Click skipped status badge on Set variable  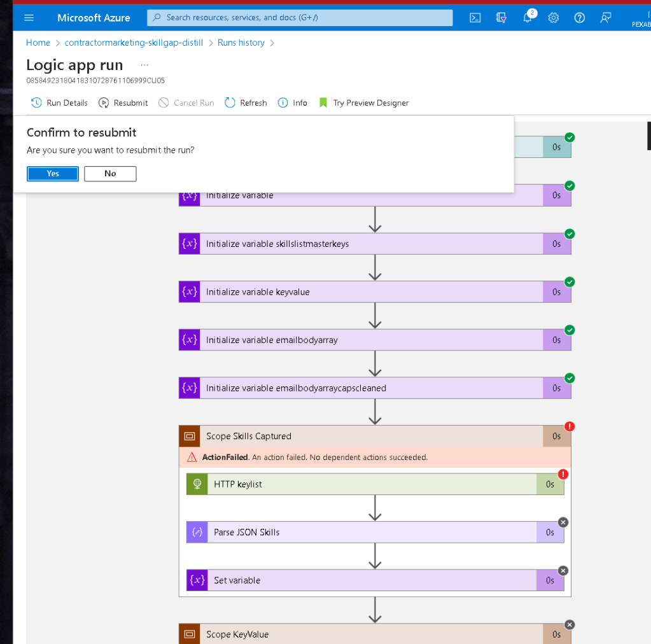(x=563, y=571)
